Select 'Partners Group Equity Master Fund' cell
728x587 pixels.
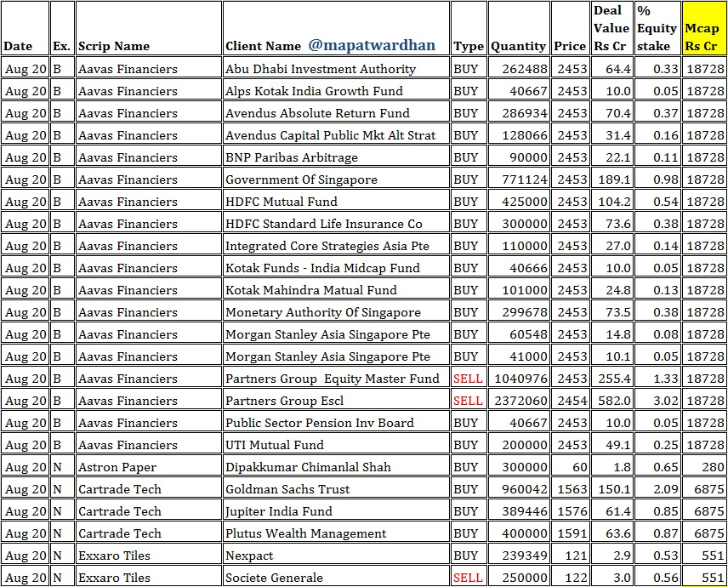[336, 379]
